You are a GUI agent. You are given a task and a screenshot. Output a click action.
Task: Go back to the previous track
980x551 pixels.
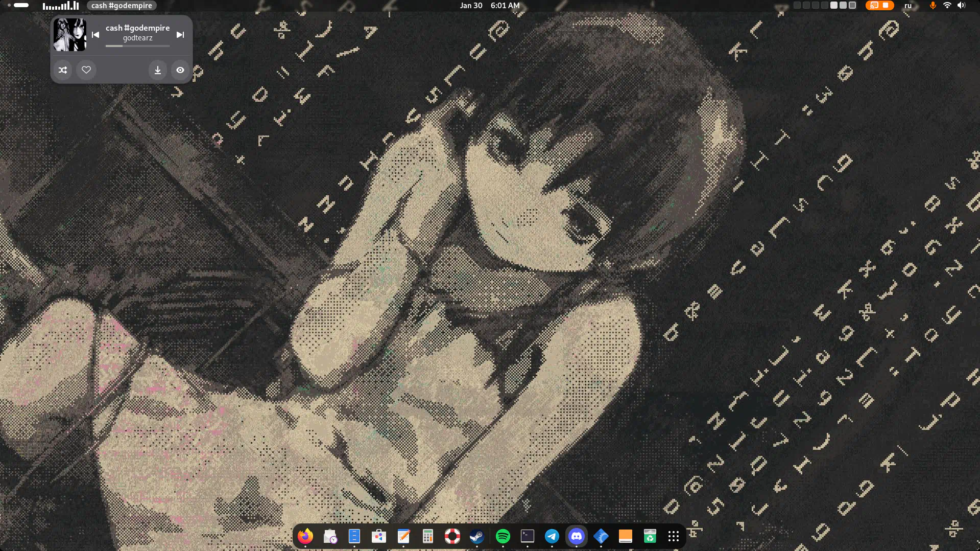95,35
